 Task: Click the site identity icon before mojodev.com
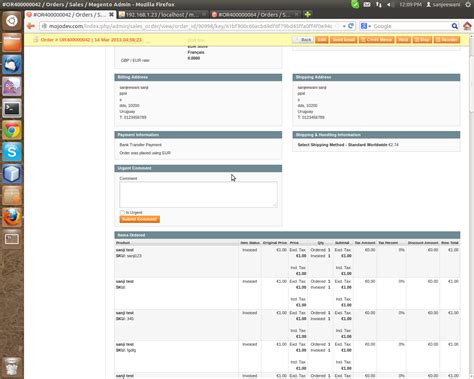44,26
